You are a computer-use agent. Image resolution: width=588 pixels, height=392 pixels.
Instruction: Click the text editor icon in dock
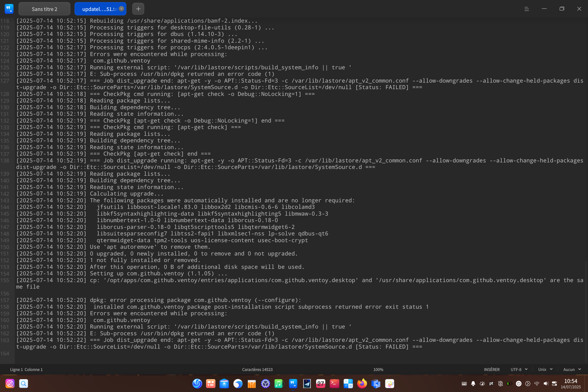(x=293, y=383)
